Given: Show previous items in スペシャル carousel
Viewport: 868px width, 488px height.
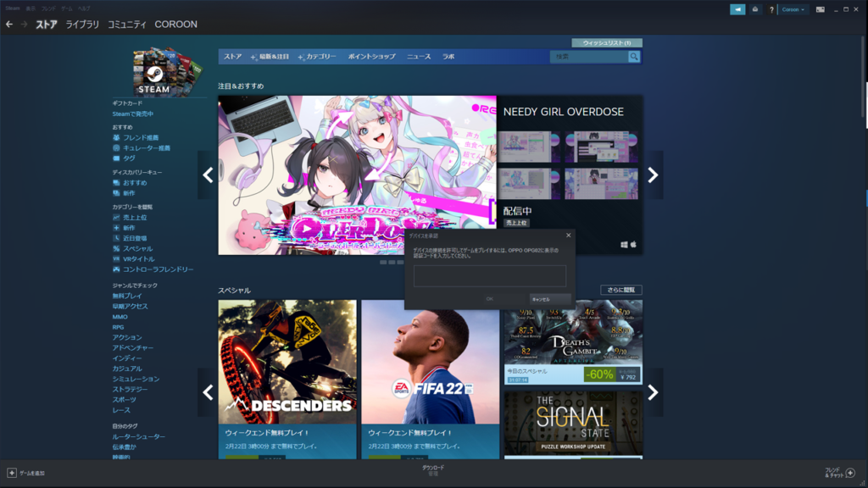Looking at the screenshot, I should tap(208, 393).
